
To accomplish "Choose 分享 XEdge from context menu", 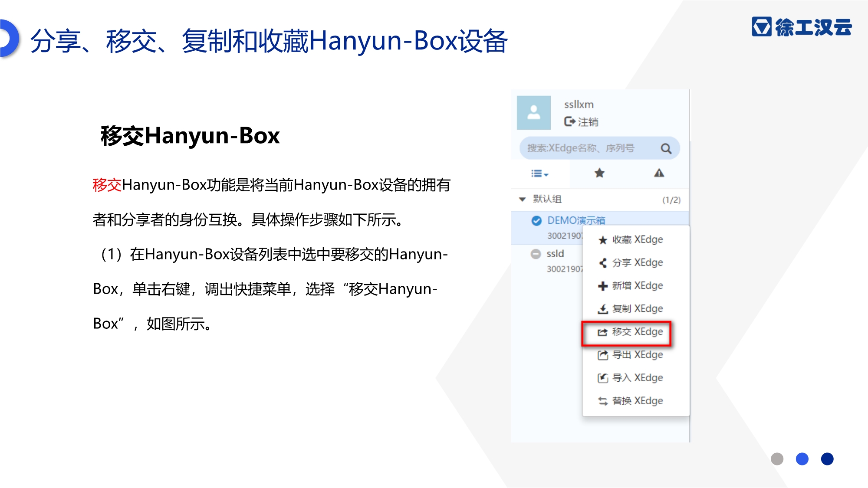I will coord(636,262).
